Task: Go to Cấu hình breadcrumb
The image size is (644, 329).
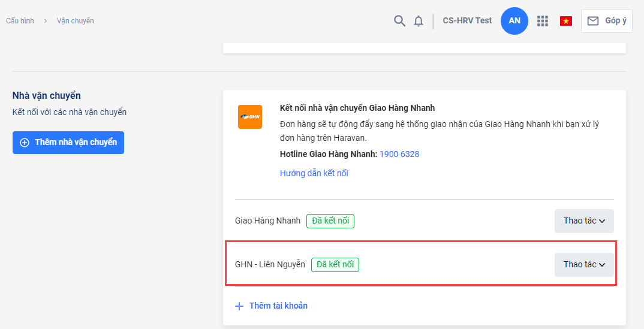Action: click(20, 21)
